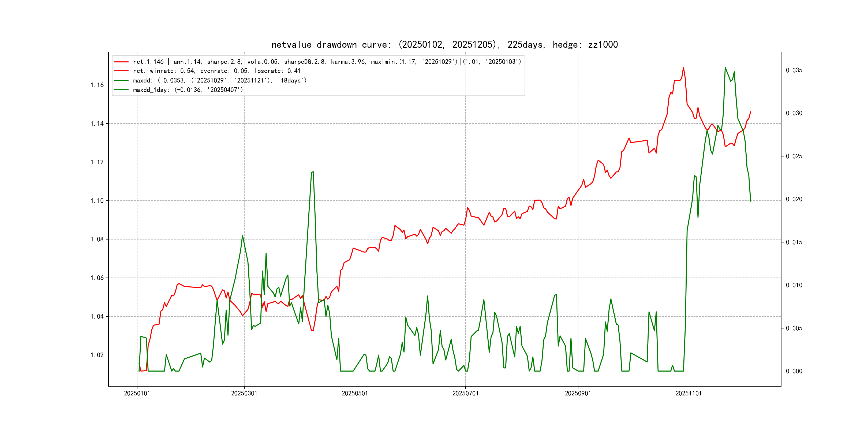Click right axis tick label 0.000
This screenshot has width=868, height=434.
(794, 371)
